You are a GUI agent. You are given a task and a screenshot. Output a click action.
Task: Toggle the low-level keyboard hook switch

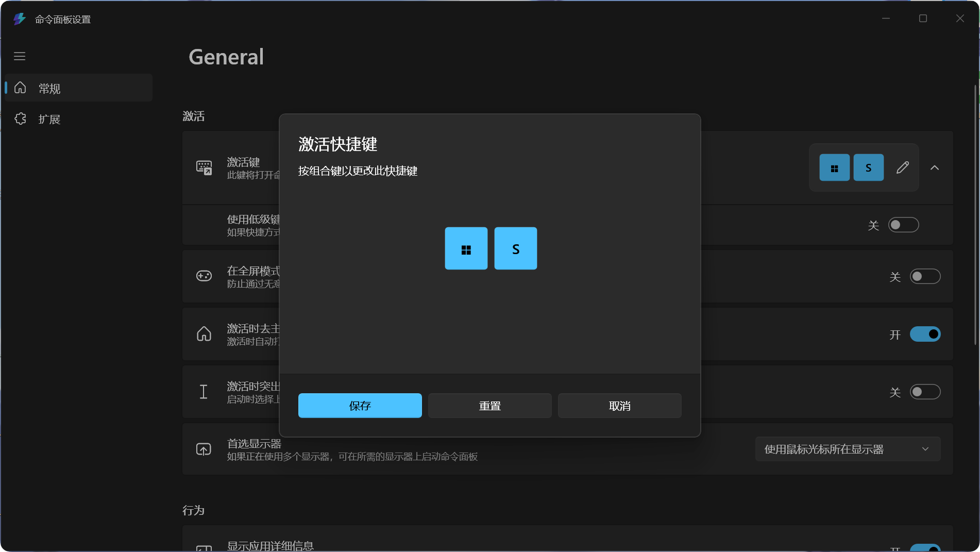pos(903,225)
